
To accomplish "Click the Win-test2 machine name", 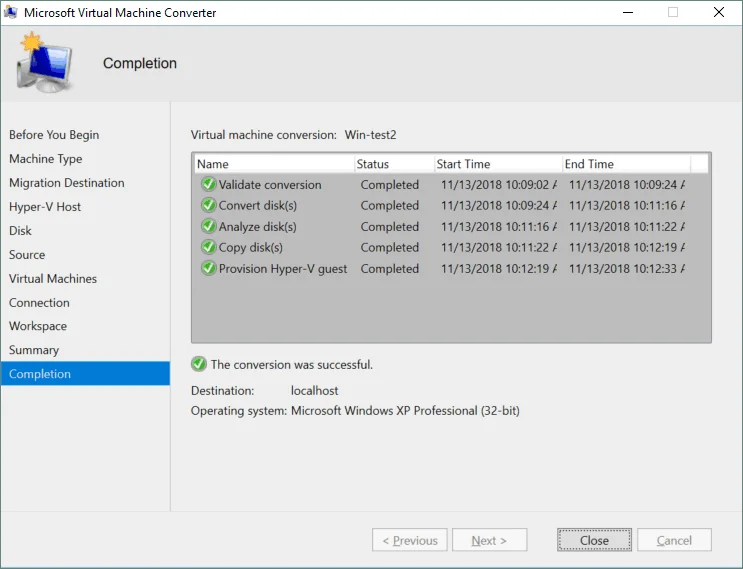I will 371,135.
